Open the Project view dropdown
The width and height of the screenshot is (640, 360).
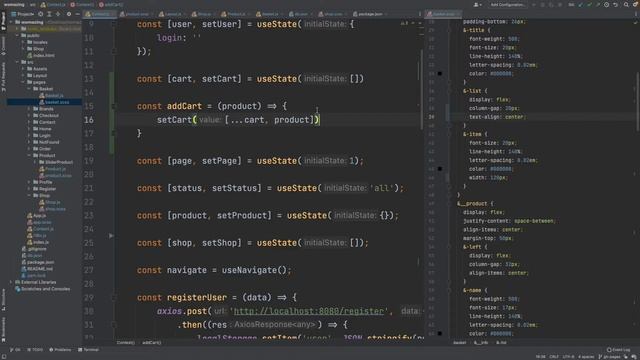click(22, 14)
